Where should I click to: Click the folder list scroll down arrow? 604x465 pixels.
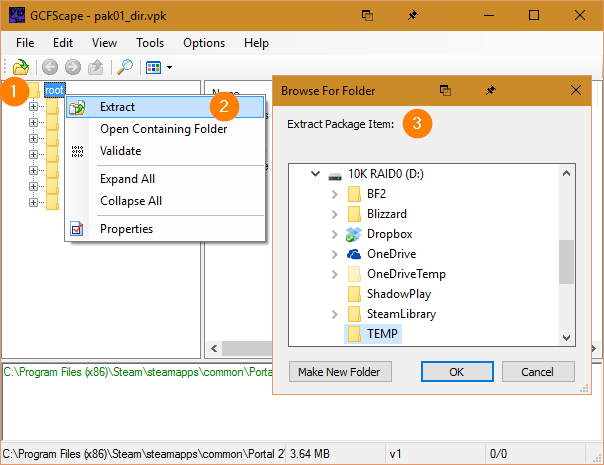[x=566, y=338]
